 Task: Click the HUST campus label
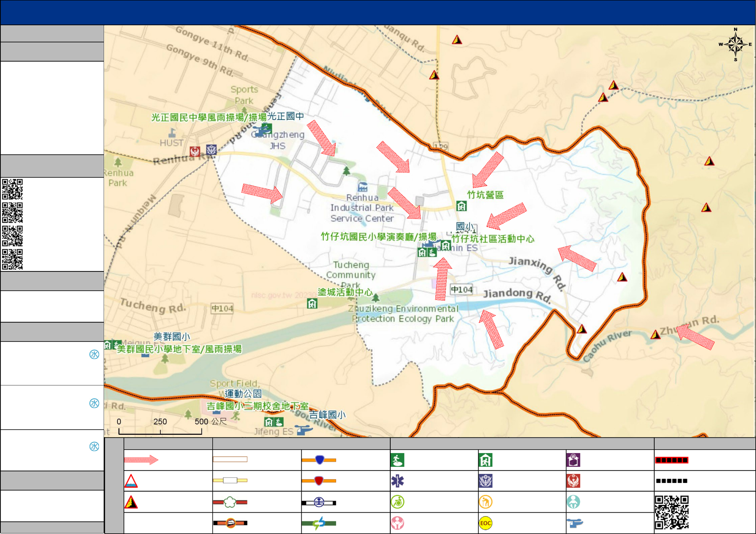pyautogui.click(x=171, y=143)
